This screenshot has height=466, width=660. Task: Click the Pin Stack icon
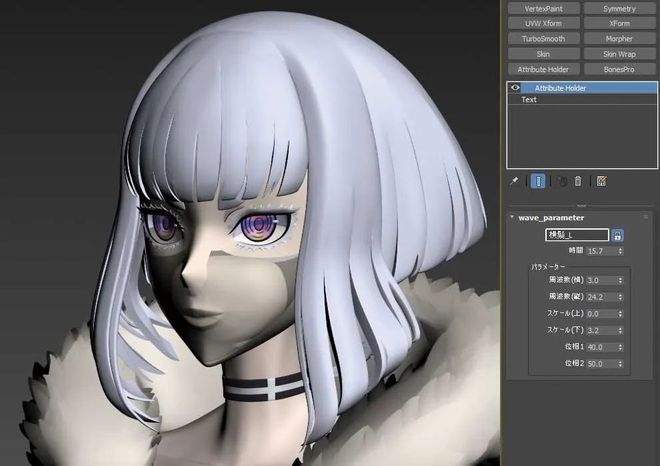pos(515,181)
